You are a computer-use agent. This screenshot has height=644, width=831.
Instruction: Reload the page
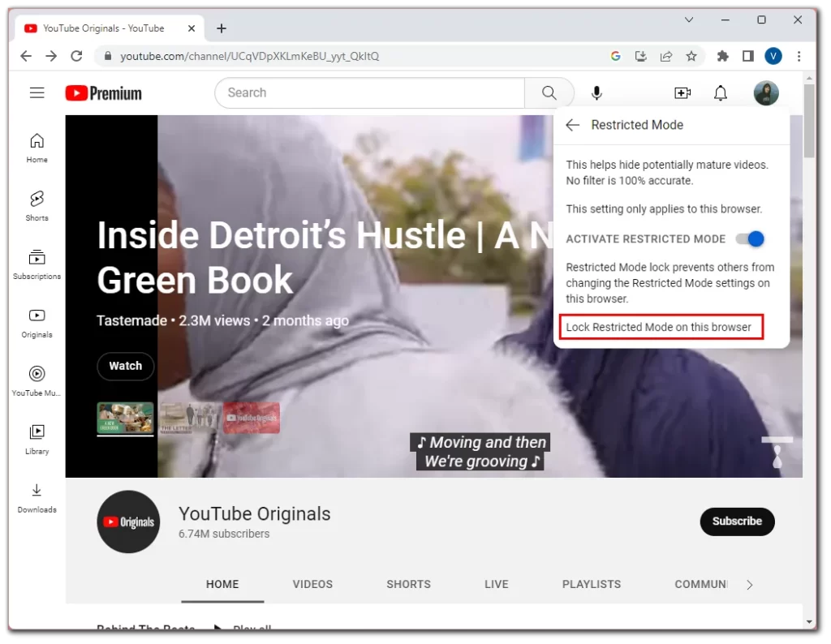[x=76, y=56]
